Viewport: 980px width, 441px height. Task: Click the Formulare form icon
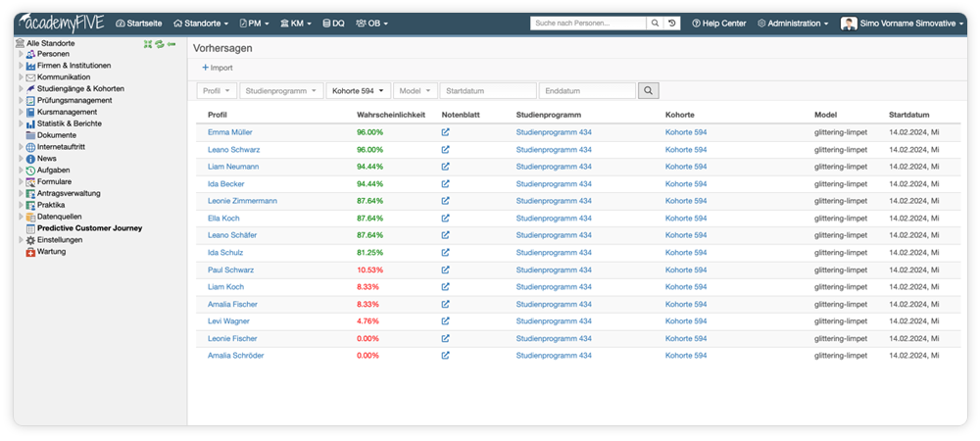30,181
